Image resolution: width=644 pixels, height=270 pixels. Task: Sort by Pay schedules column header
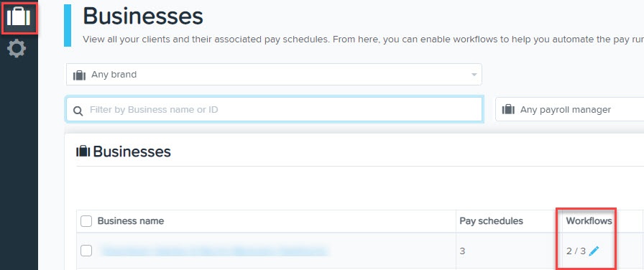pos(491,221)
